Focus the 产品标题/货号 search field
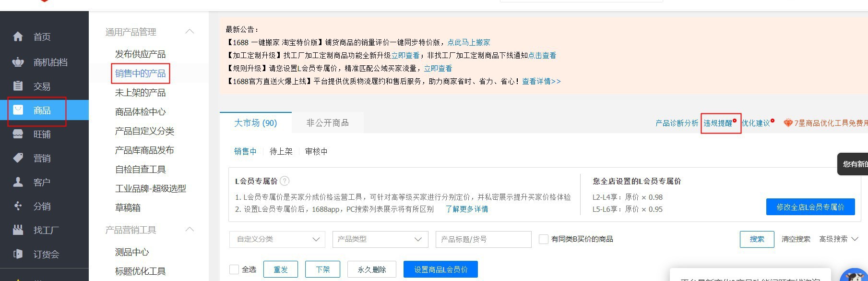Screen dimensions: 868x281 pos(483,239)
